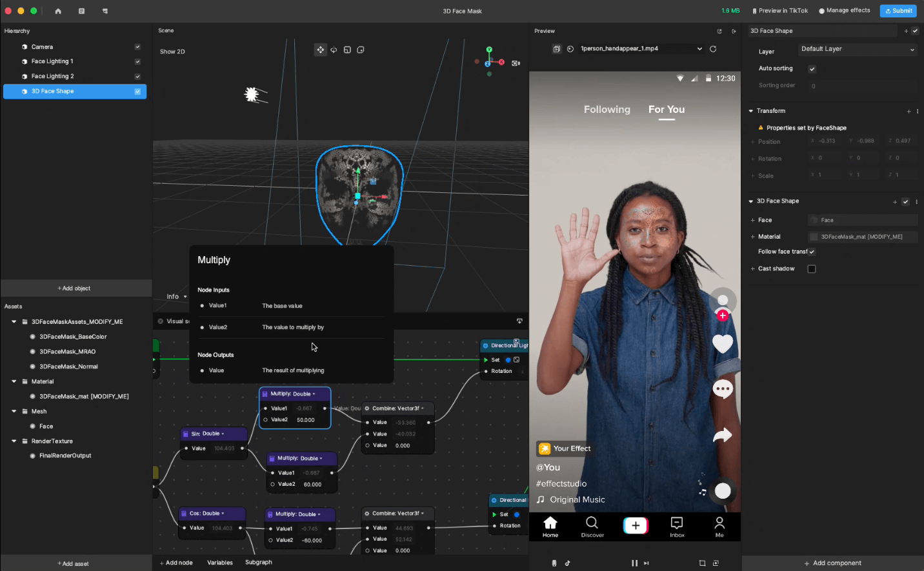Click the Material color swatch field
Screen dimensions: 924x571
click(814, 237)
